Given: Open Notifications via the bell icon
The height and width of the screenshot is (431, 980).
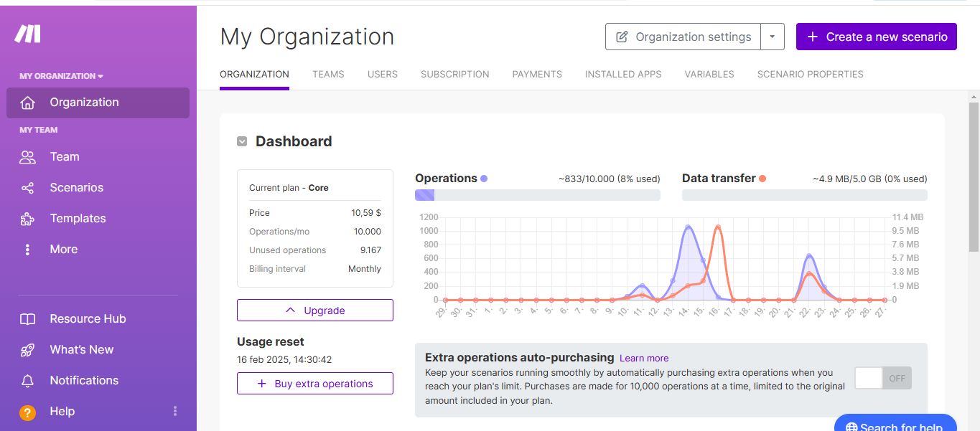Looking at the screenshot, I should point(27,380).
